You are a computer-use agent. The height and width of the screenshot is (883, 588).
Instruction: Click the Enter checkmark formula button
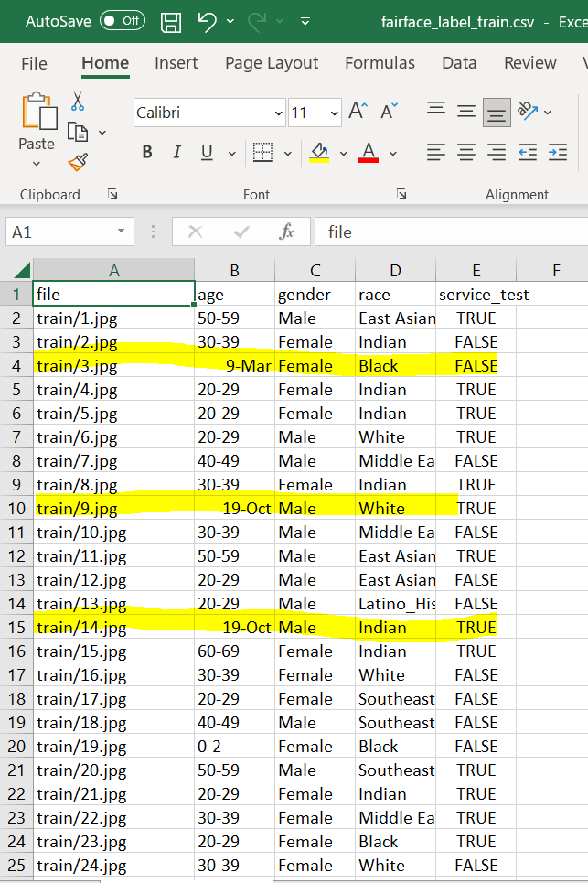pyautogui.click(x=241, y=232)
